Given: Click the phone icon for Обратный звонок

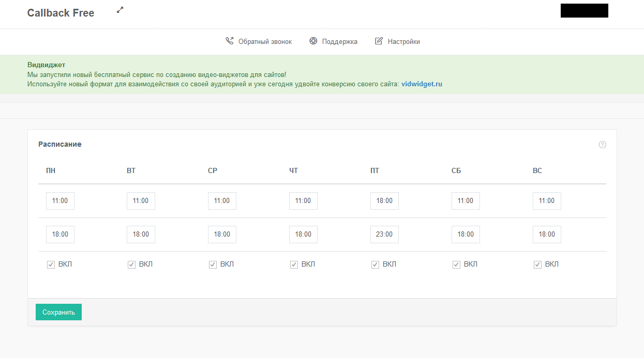Looking at the screenshot, I should point(230,41).
